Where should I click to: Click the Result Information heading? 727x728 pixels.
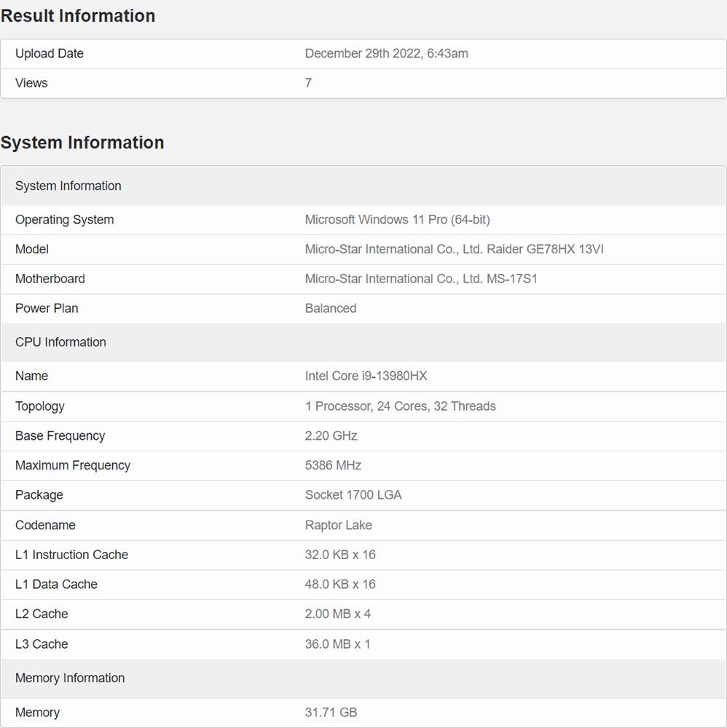coord(78,16)
